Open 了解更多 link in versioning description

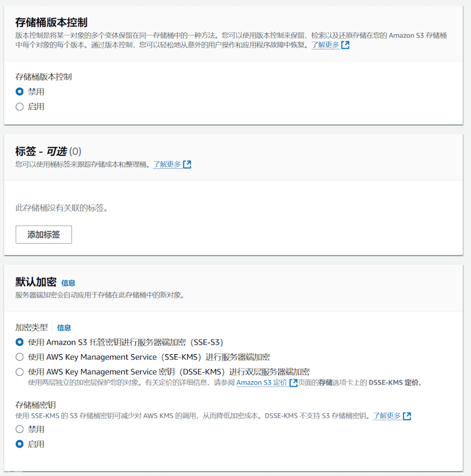point(325,45)
